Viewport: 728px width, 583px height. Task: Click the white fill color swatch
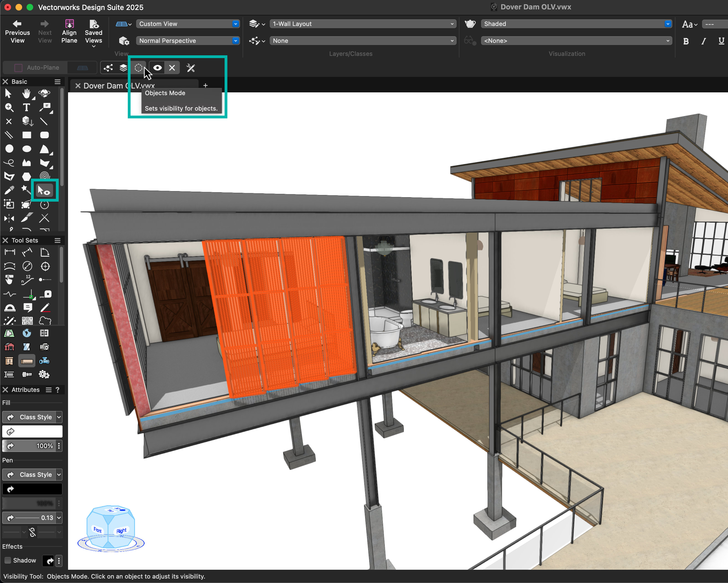(x=32, y=431)
